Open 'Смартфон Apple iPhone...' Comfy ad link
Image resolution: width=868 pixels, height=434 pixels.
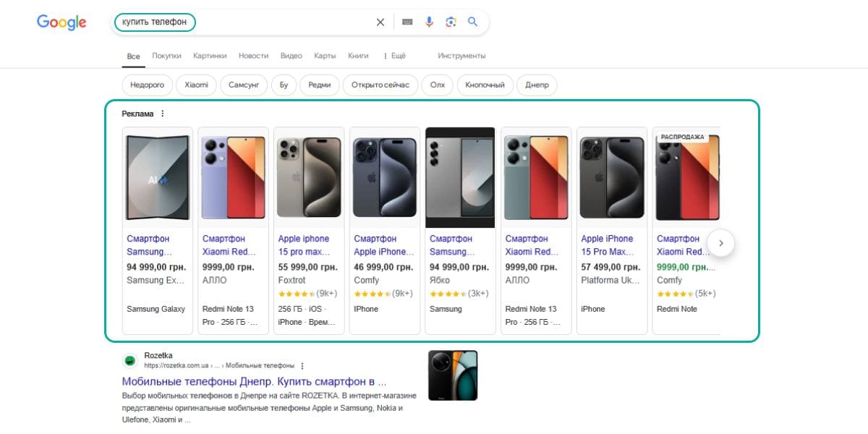[384, 245]
